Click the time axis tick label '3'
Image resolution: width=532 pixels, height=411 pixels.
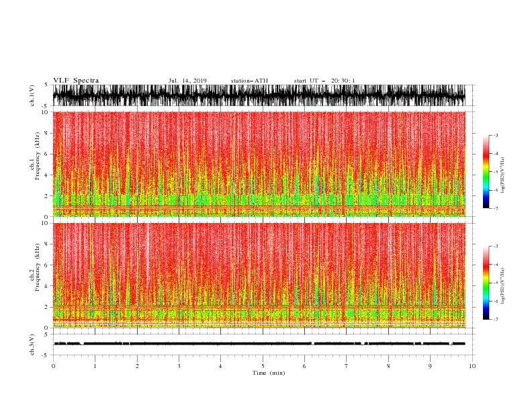pos(179,366)
